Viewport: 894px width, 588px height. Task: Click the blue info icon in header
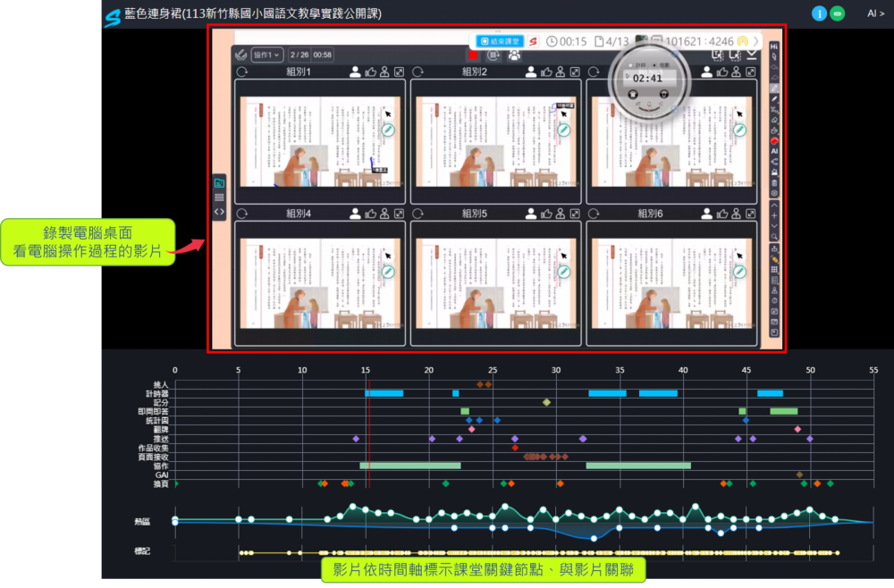click(819, 13)
